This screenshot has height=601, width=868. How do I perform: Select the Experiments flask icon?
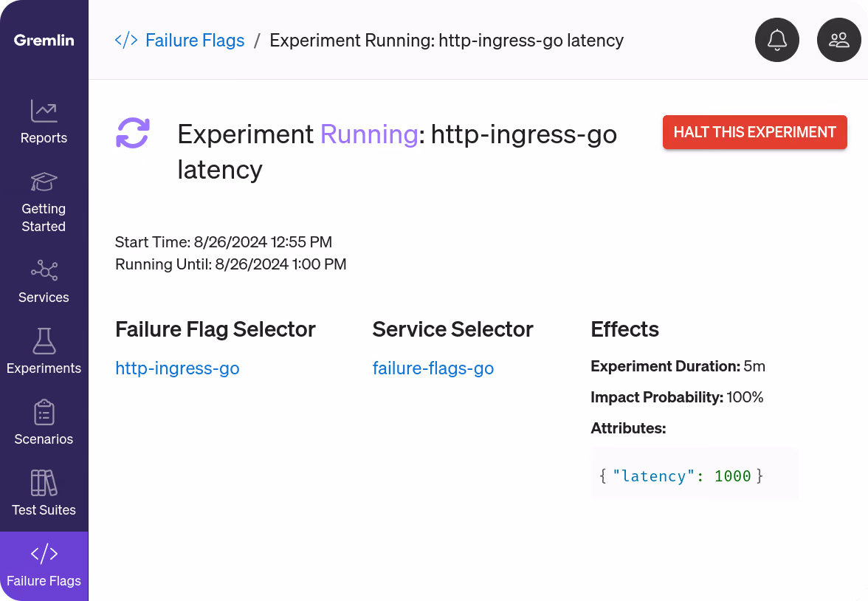click(44, 340)
